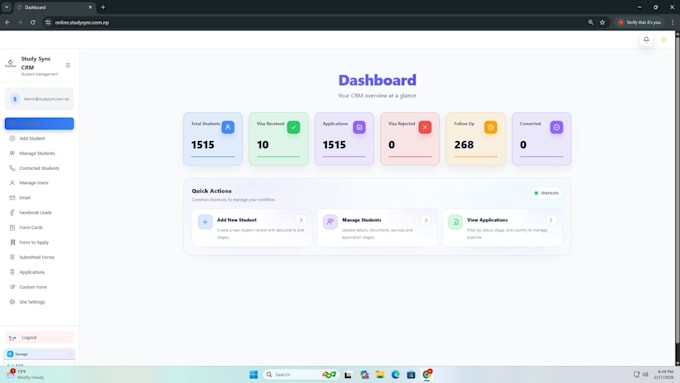
Task: Click the Follow Up value 268
Action: (x=464, y=144)
